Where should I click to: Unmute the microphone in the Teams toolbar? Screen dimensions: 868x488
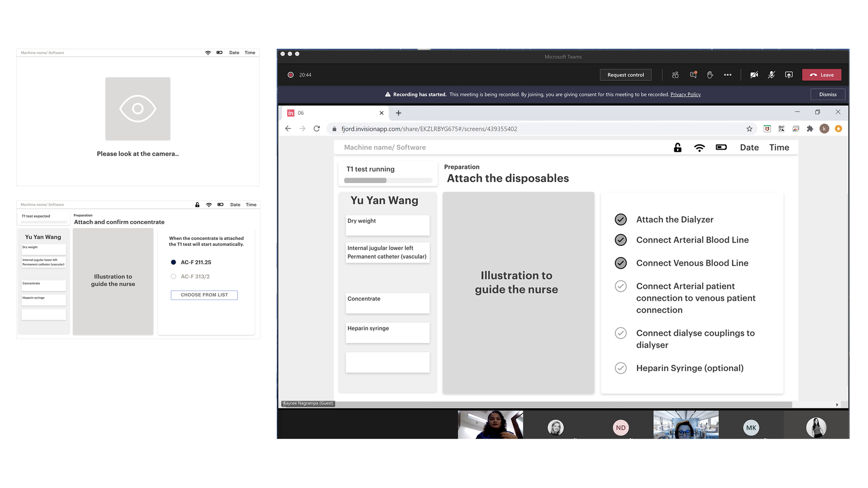click(771, 75)
